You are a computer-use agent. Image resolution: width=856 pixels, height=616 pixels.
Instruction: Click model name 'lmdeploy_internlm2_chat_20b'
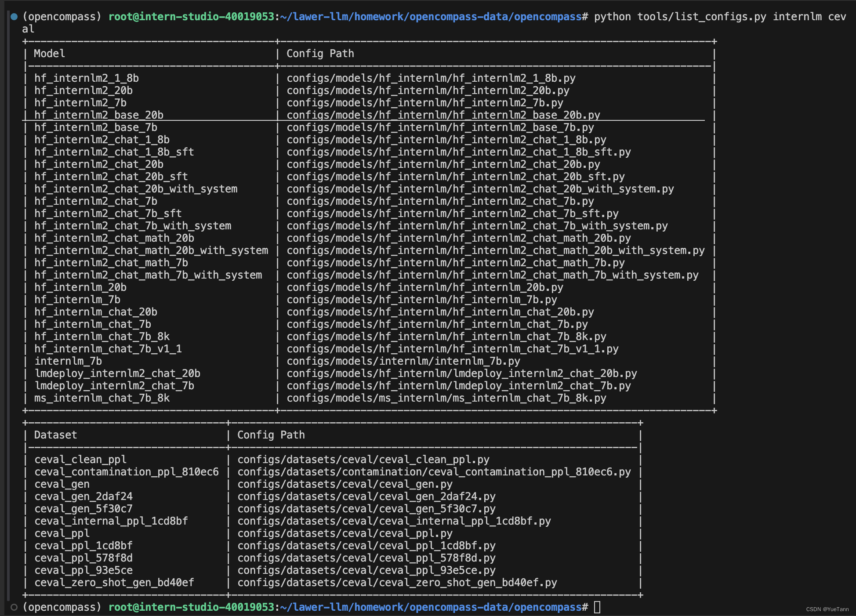(x=117, y=373)
